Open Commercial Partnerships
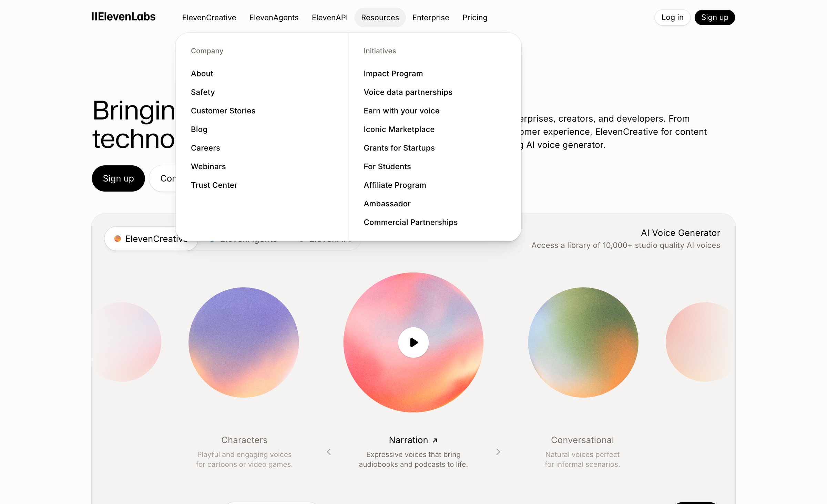 tap(410, 222)
